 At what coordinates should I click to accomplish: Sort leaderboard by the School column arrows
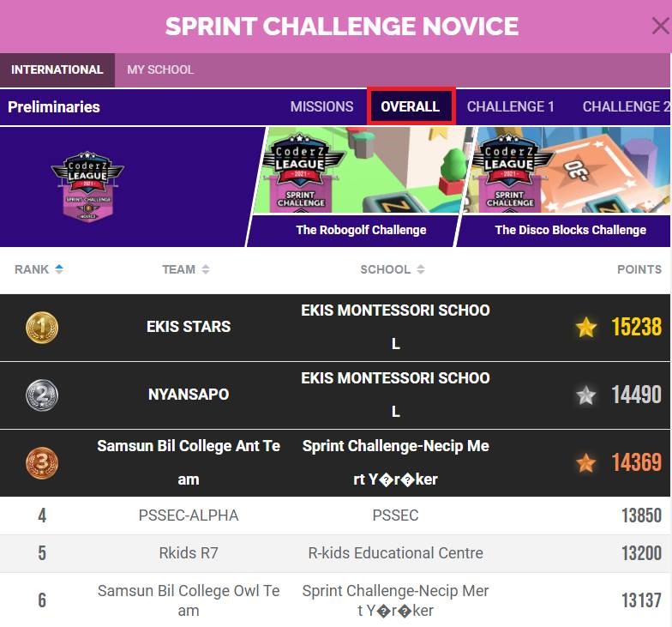coord(421,269)
